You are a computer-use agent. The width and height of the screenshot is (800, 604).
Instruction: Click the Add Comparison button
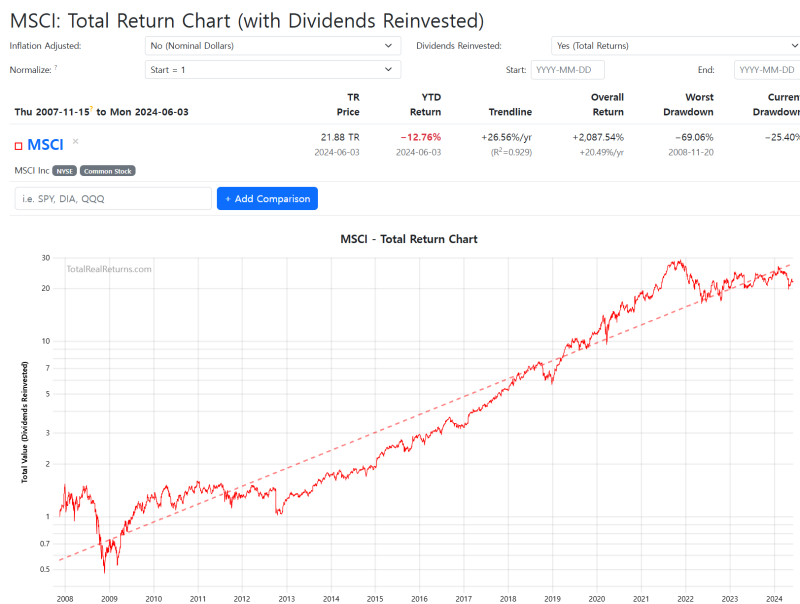(x=267, y=198)
